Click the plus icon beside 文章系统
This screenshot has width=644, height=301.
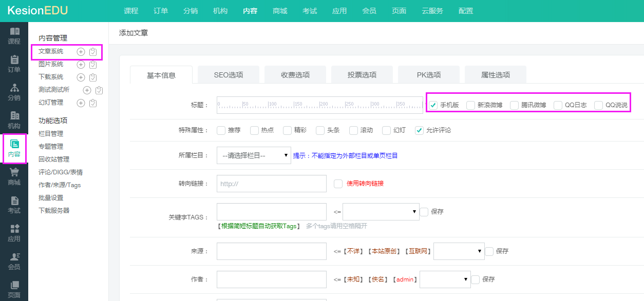coord(81,52)
